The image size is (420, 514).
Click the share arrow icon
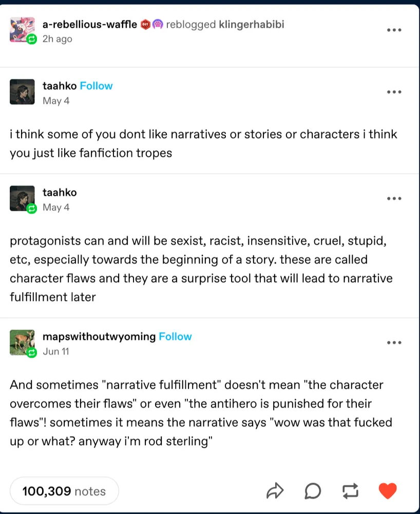coord(275,491)
